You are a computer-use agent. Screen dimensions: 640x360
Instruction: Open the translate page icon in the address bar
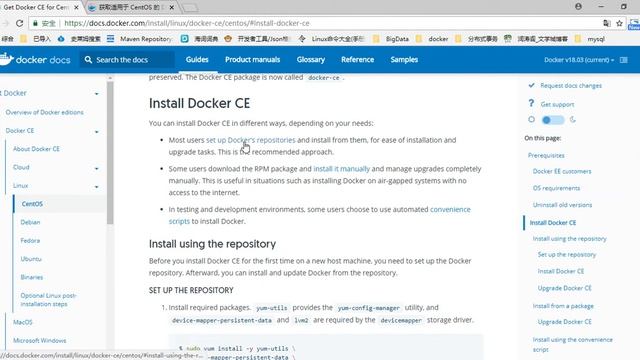[607, 23]
